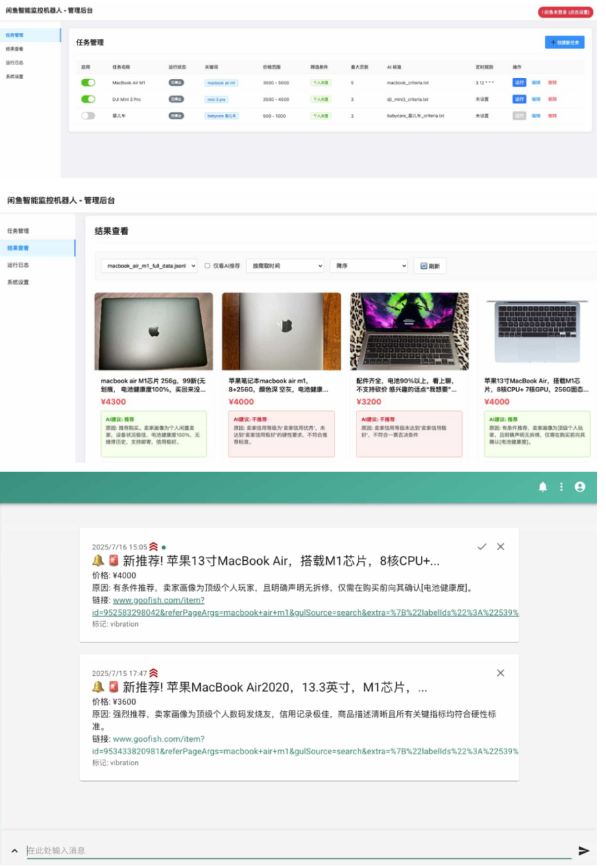Click babycare_婴儿车_criteria.txt in the table
This screenshot has height=868, width=606.
point(415,116)
